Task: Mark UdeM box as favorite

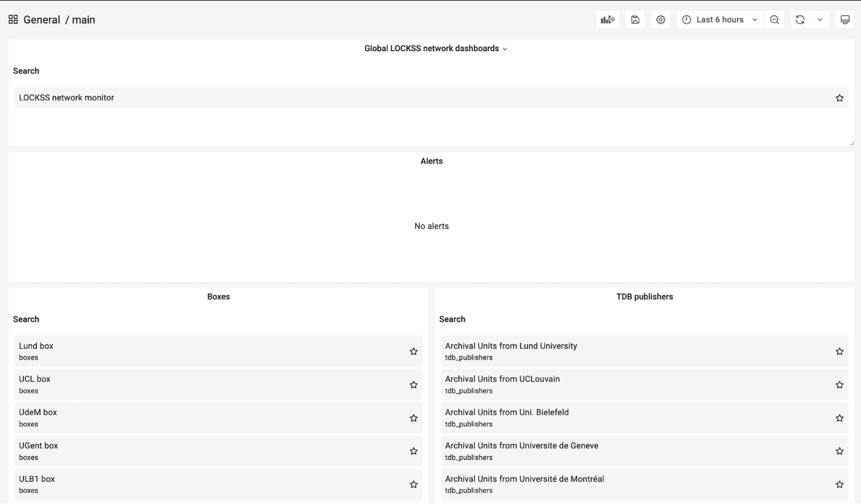Action: point(414,418)
